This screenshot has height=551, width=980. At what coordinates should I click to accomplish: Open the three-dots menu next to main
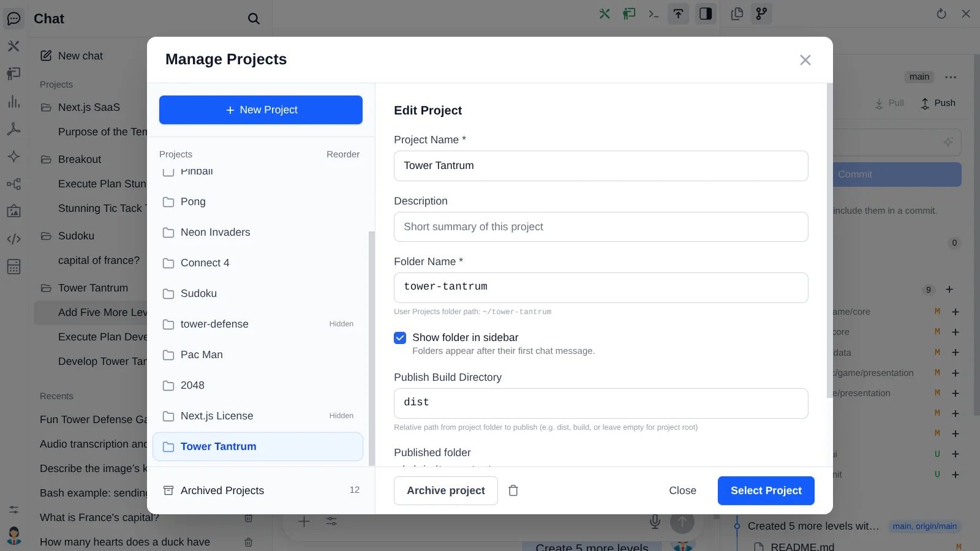[x=951, y=77]
